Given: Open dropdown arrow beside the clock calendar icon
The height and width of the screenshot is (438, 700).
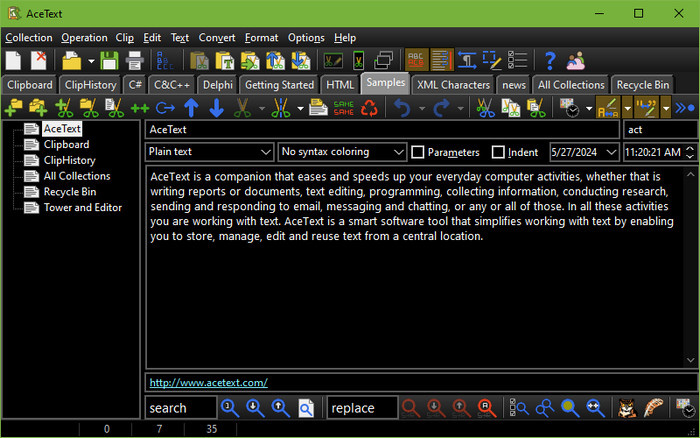Looking at the screenshot, I should (589, 108).
